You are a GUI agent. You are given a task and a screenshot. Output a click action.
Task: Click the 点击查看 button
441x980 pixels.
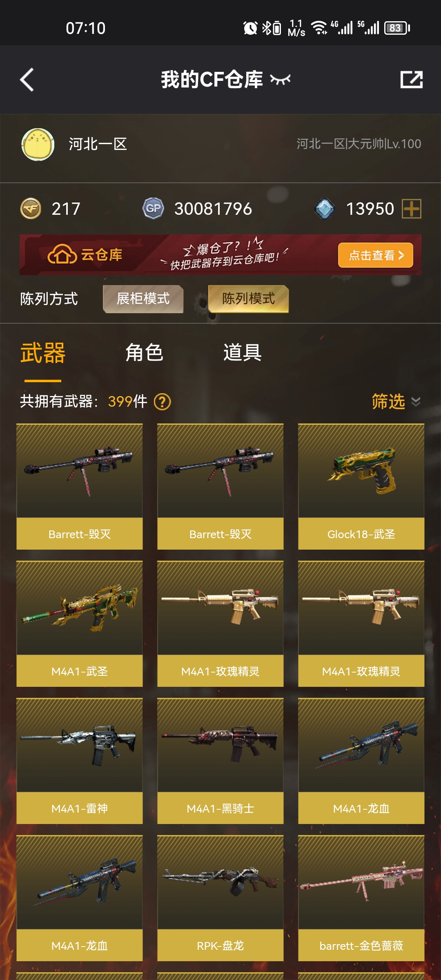click(376, 256)
